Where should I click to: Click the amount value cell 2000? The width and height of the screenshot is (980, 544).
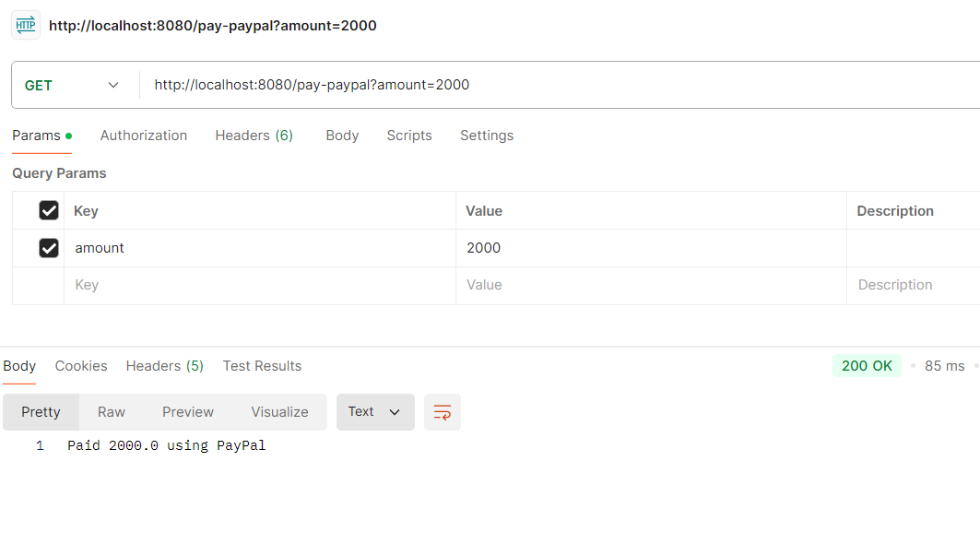(645, 248)
